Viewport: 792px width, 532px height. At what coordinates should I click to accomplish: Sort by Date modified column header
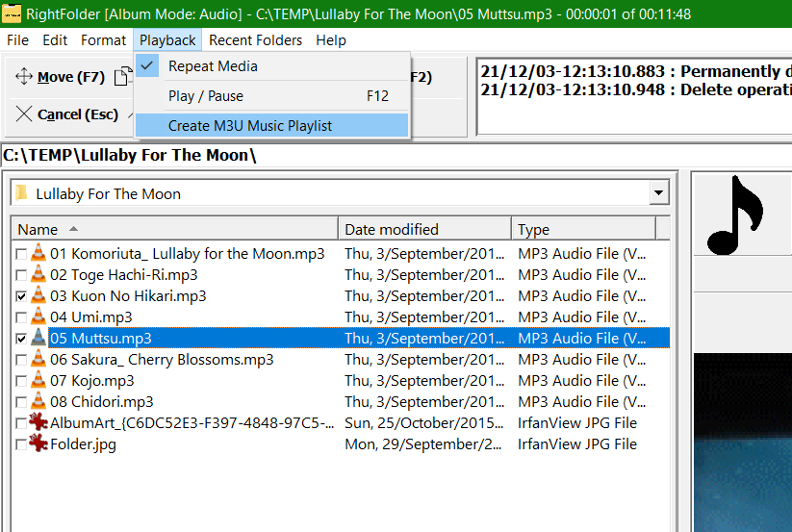click(424, 229)
